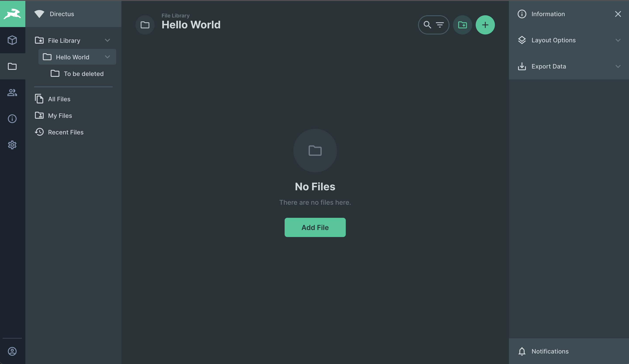Click the Directus rabbit logo
The height and width of the screenshot is (364, 629).
(x=12, y=14)
